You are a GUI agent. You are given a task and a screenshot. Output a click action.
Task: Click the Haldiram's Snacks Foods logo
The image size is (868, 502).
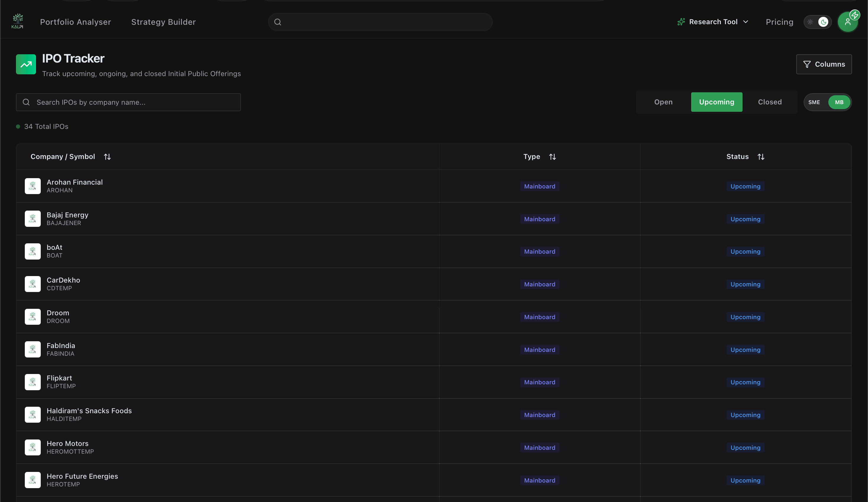[33, 415]
